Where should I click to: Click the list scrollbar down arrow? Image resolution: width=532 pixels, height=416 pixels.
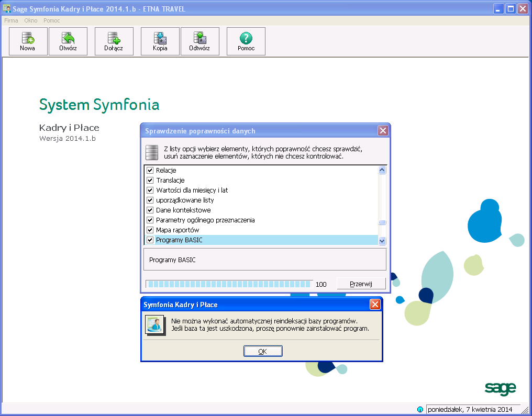382,241
